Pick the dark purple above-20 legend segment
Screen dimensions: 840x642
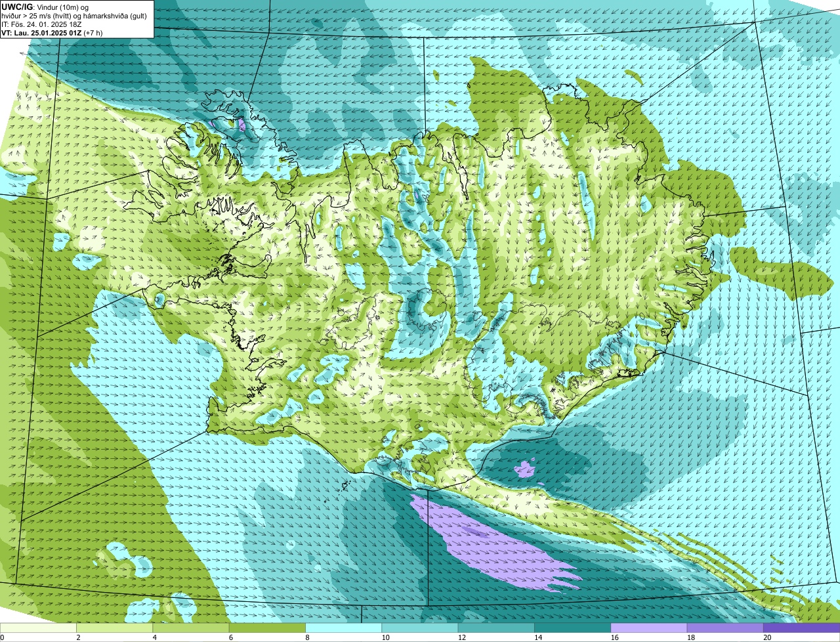click(801, 628)
